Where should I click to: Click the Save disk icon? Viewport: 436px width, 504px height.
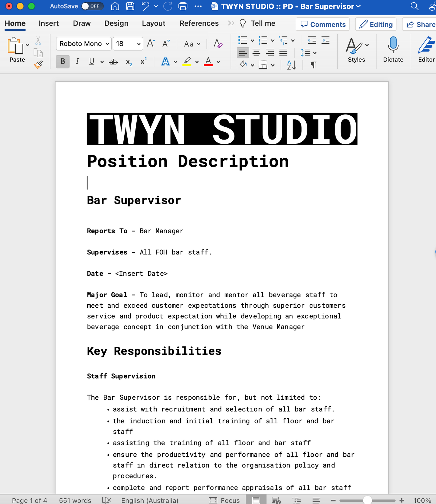130,6
